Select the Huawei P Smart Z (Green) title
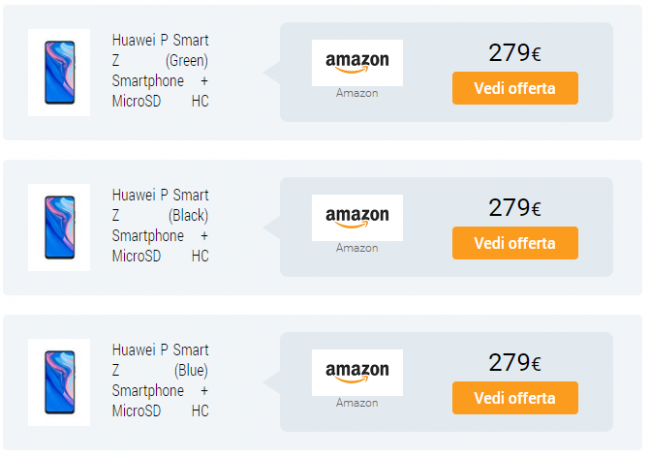Image resolution: width=650 pixels, height=456 pixels. [x=160, y=71]
